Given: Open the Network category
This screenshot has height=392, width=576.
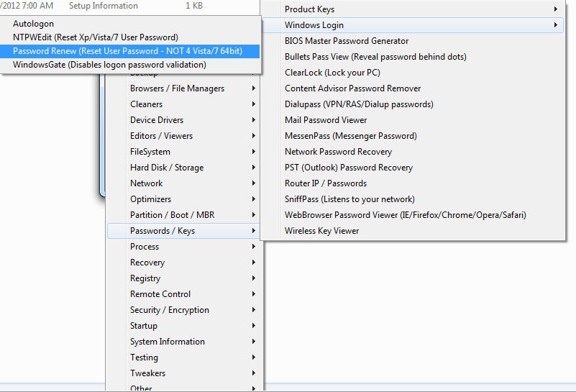Looking at the screenshot, I should [183, 183].
